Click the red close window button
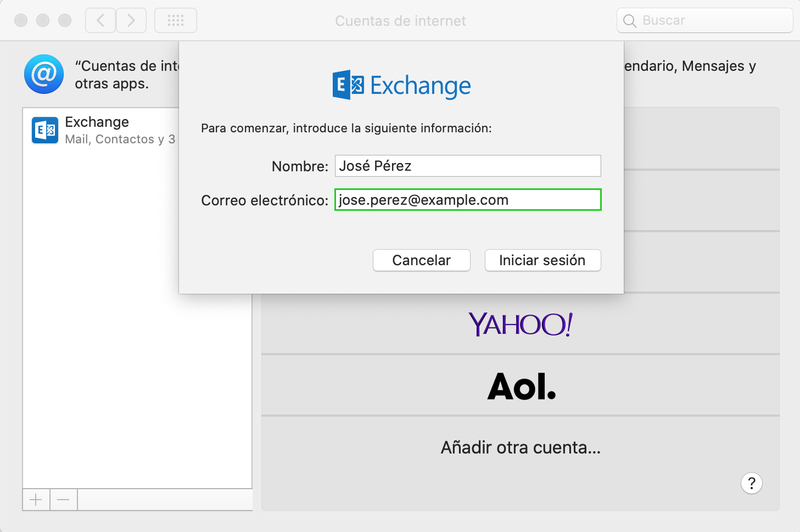 (21, 21)
